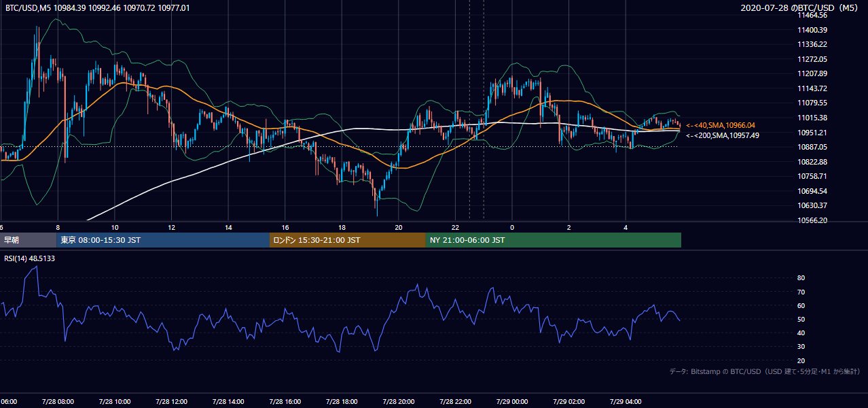The height and width of the screenshot is (408, 868).
Task: Click price axis value 11272.05
Action: [x=812, y=59]
